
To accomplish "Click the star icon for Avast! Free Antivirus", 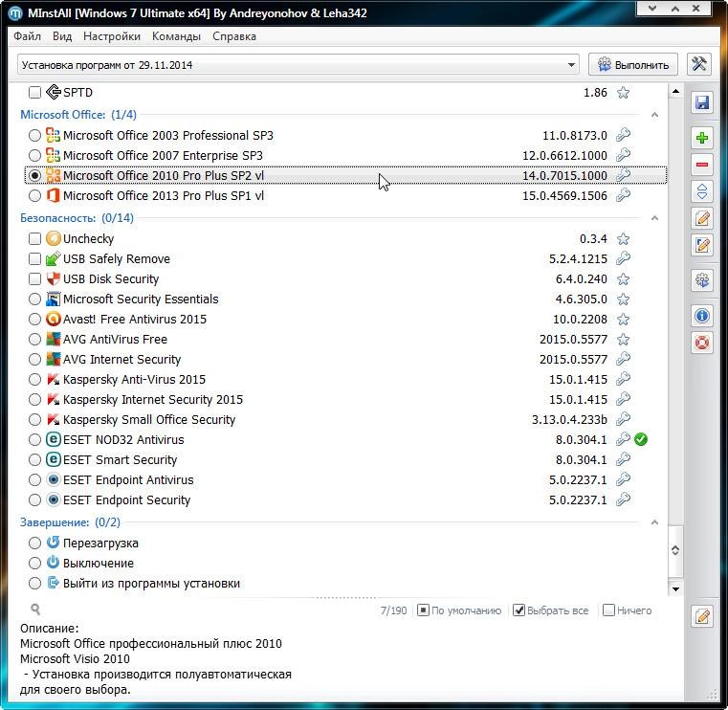I will click(623, 319).
